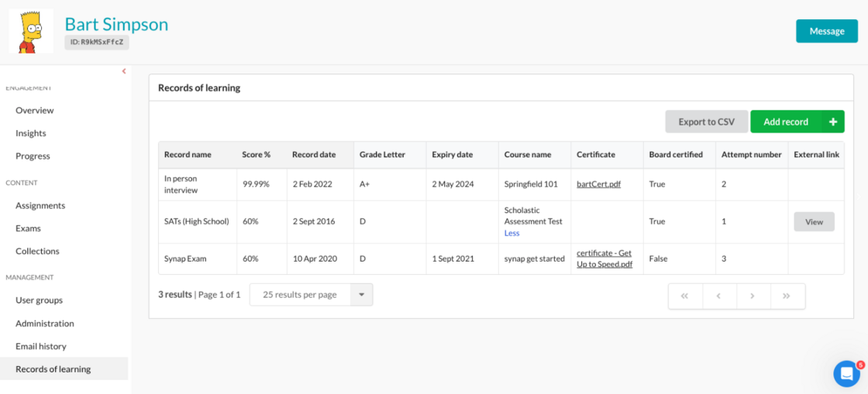
Task: Collapse course name with the Less link
Action: [x=511, y=233]
